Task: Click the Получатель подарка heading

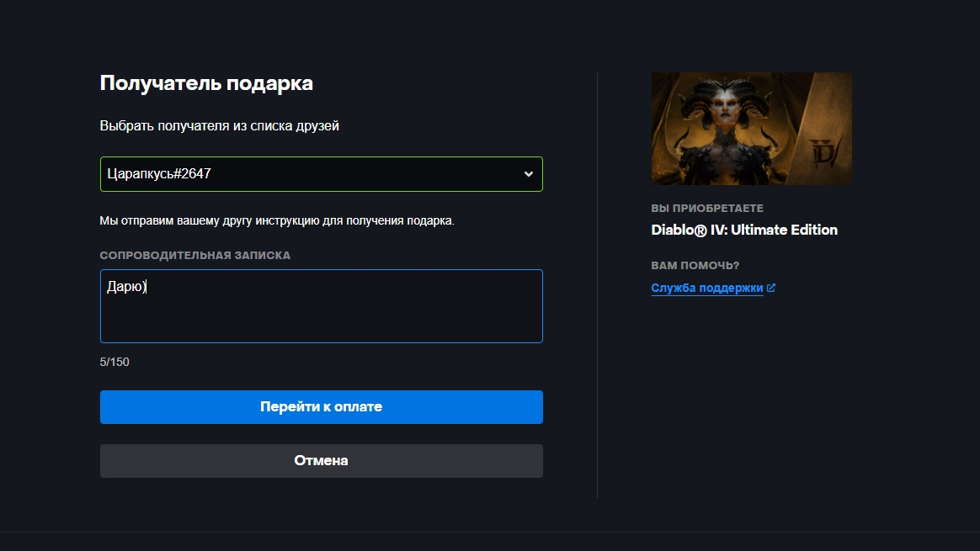Action: pyautogui.click(x=206, y=83)
